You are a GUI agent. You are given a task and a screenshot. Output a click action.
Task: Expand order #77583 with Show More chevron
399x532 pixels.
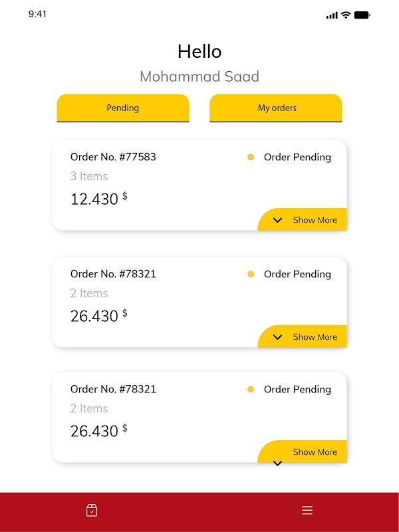[278, 220]
